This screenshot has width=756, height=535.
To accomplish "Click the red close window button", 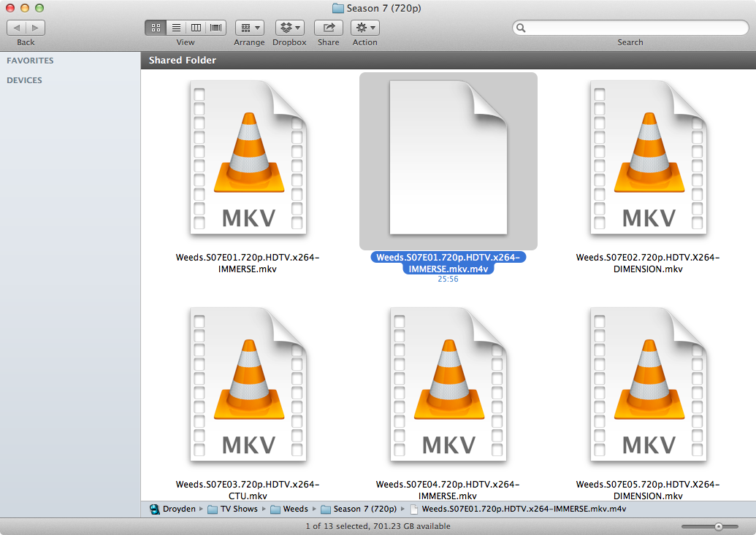I will 10,8.
